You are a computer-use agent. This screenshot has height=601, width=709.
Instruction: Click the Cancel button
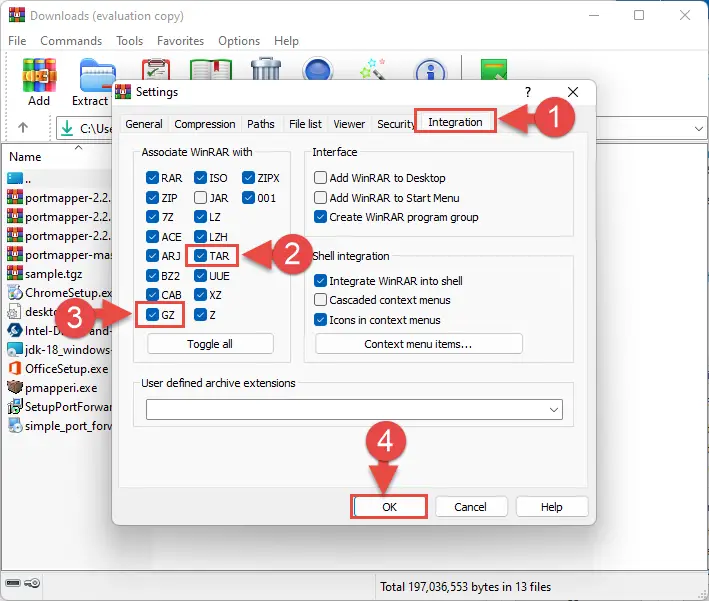[471, 507]
